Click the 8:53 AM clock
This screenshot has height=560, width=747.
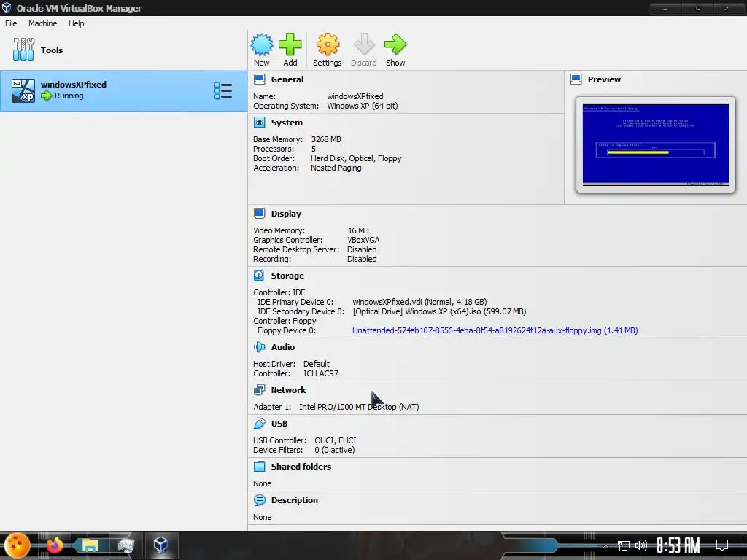(x=678, y=545)
